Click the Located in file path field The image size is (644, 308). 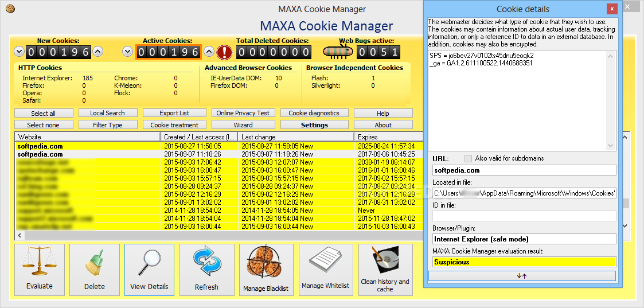coord(525,193)
